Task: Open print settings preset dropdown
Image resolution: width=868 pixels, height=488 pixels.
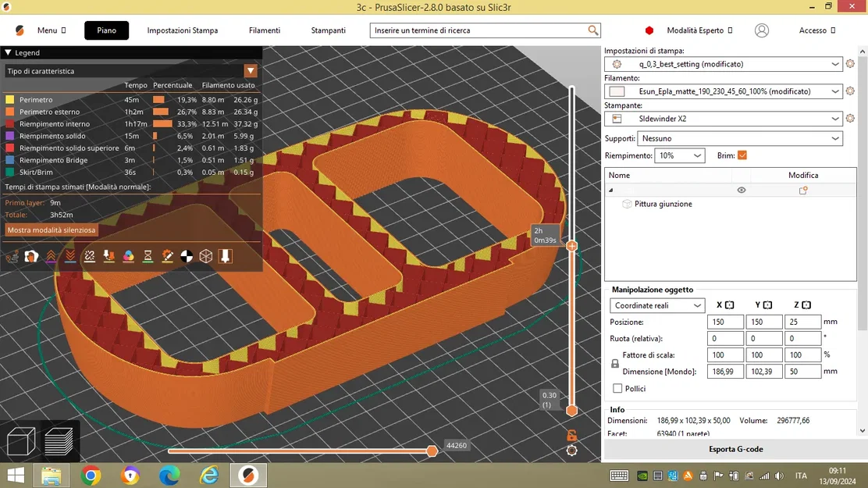Action: [724, 64]
